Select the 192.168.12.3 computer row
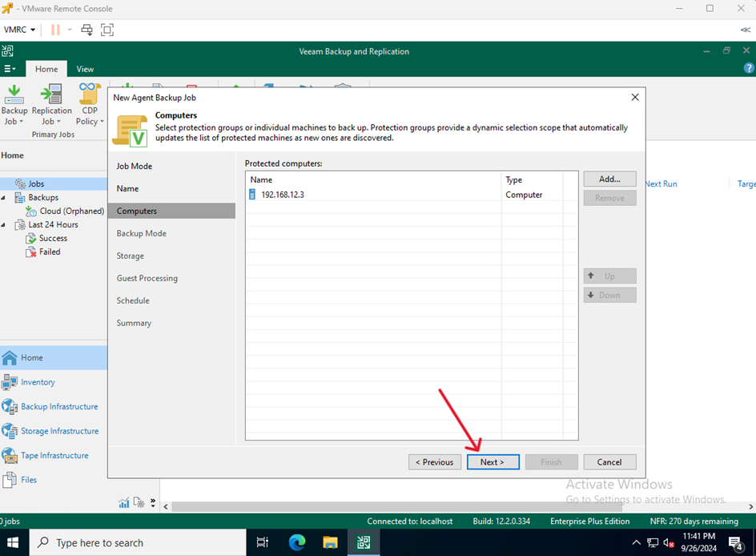This screenshot has height=556, width=756. coord(283,195)
